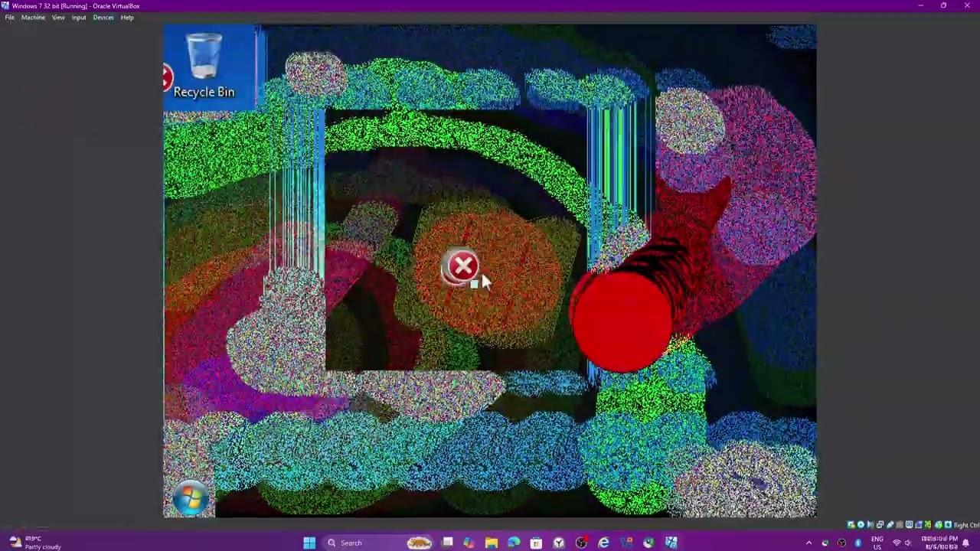980x551 pixels.
Task: Click the optical disk indicator in status bar
Action: click(861, 525)
